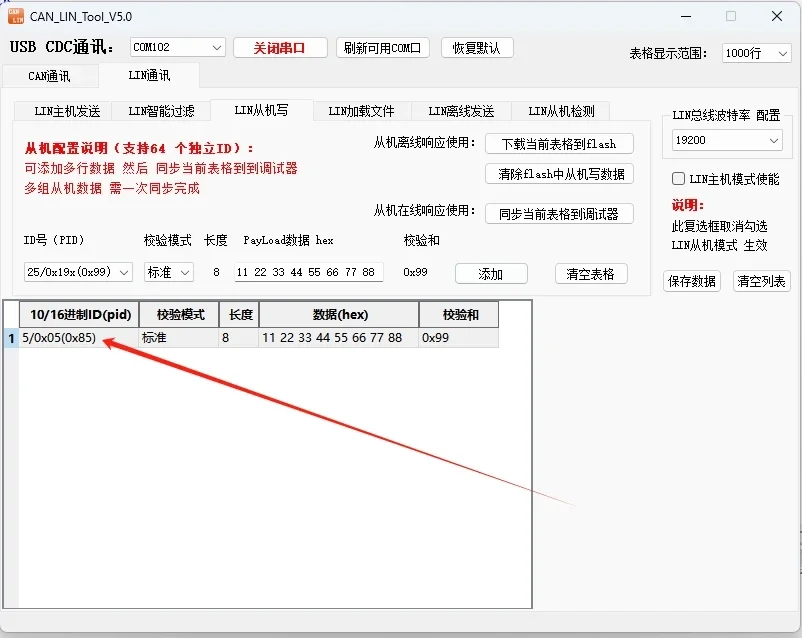
Task: Open the LIN从机检测 tab
Action: [x=562, y=111]
